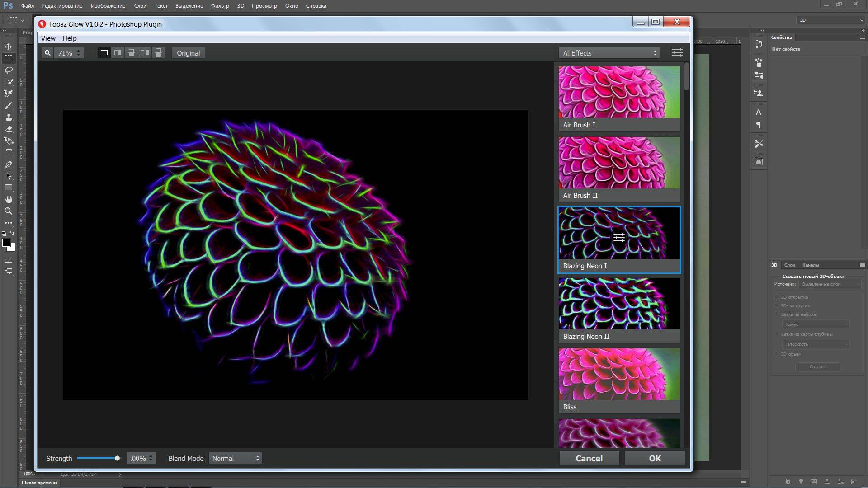This screenshot has width=868, height=488.
Task: Open the Tool Presets panel icon
Action: click(x=759, y=144)
